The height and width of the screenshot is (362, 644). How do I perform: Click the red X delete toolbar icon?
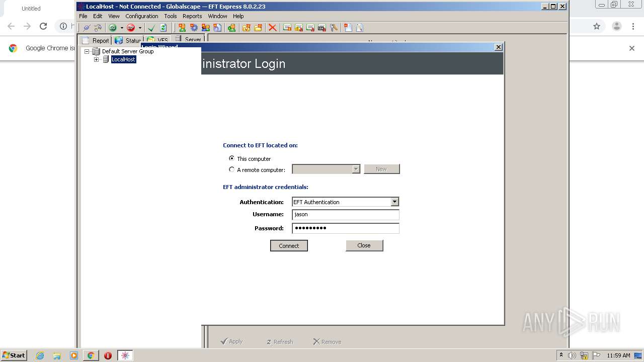(272, 28)
